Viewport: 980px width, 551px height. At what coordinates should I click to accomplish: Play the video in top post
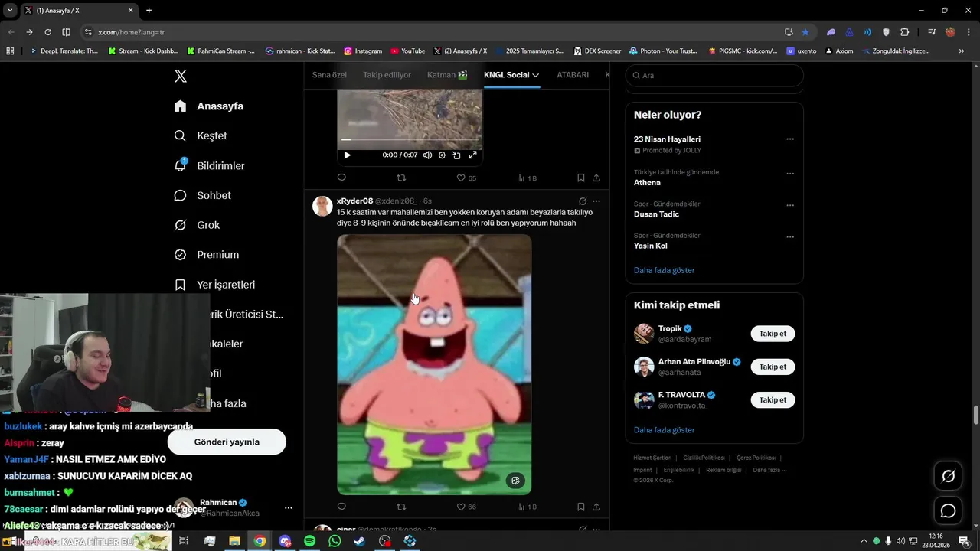pos(347,155)
